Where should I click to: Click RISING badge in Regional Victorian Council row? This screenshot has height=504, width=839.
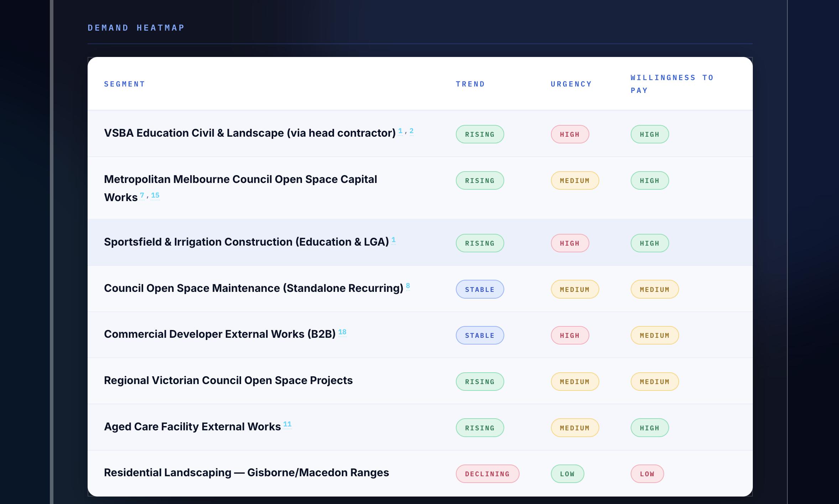(480, 382)
